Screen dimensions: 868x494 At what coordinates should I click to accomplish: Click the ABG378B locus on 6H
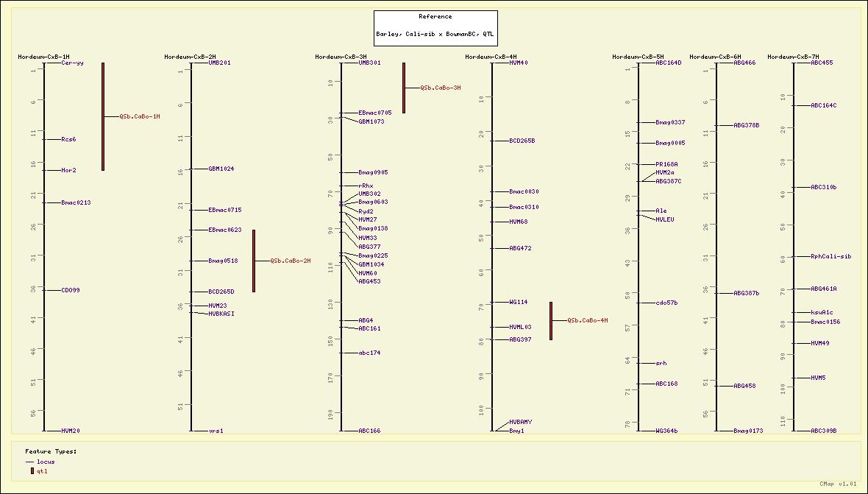tap(746, 125)
